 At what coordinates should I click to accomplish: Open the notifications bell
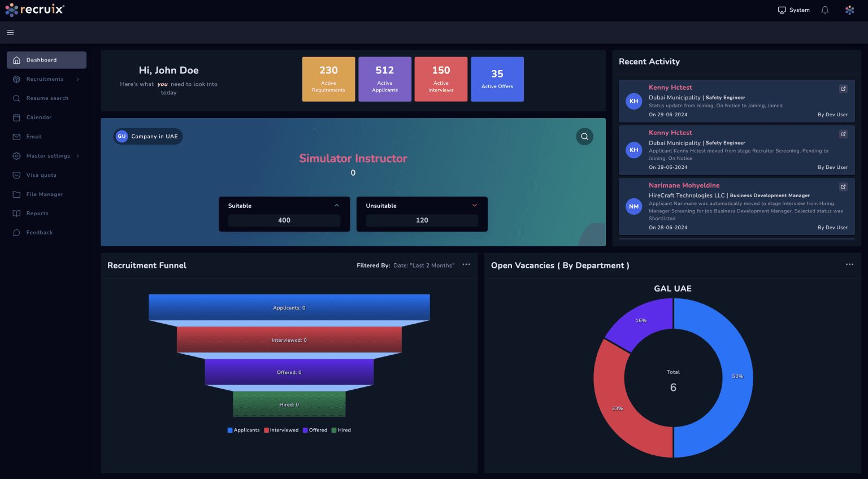coord(825,10)
